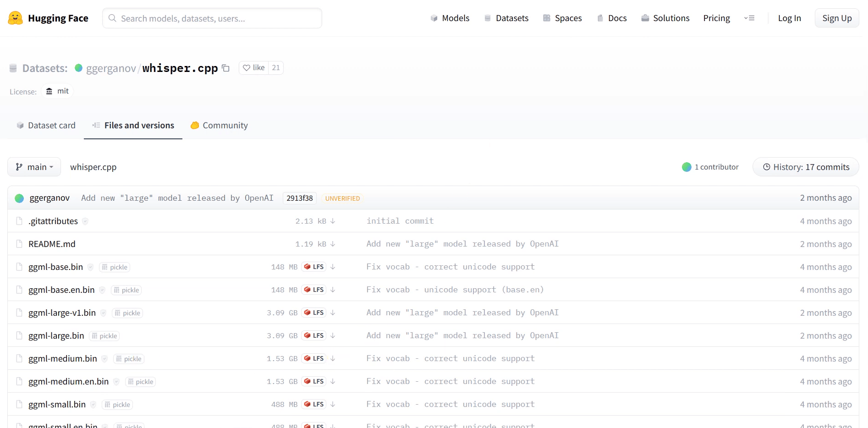Image resolution: width=868 pixels, height=428 pixels.
Task: Copy the dataset name with the copy icon
Action: 225,68
